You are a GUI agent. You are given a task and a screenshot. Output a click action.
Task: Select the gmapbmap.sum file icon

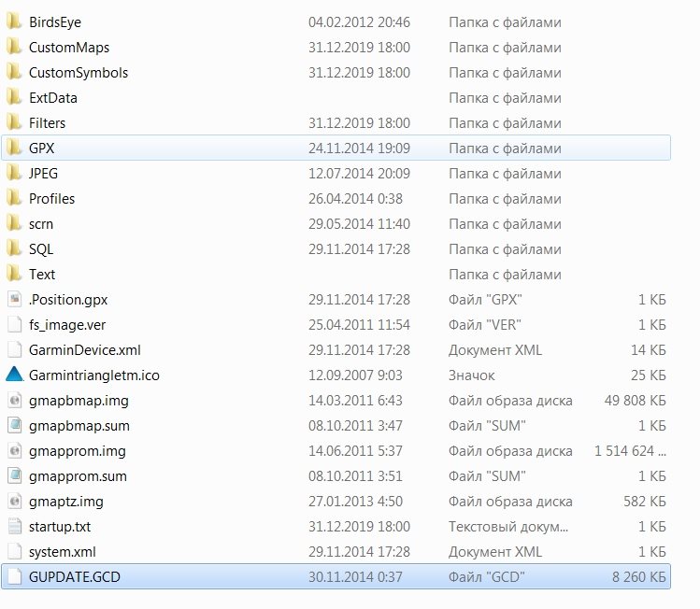14,425
